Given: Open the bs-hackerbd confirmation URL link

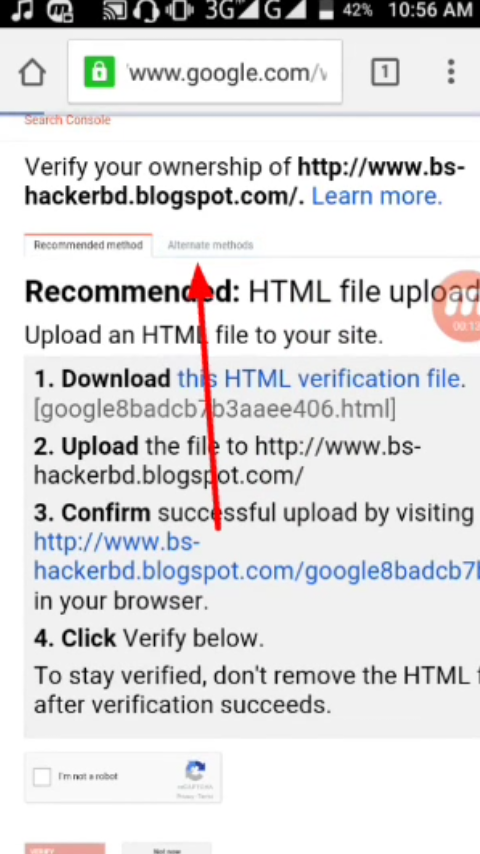Looking at the screenshot, I should point(257,557).
